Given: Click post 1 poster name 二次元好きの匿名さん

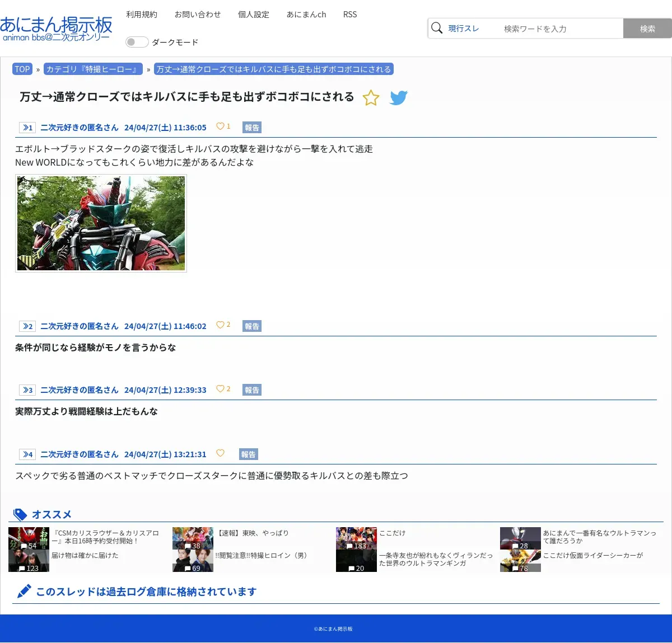Looking at the screenshot, I should click(80, 128).
